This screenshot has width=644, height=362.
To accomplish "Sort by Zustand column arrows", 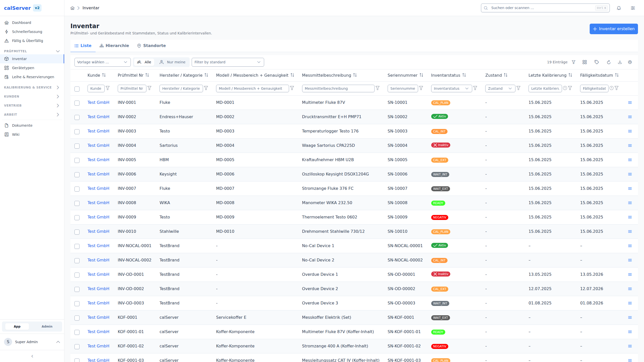I will [506, 75].
